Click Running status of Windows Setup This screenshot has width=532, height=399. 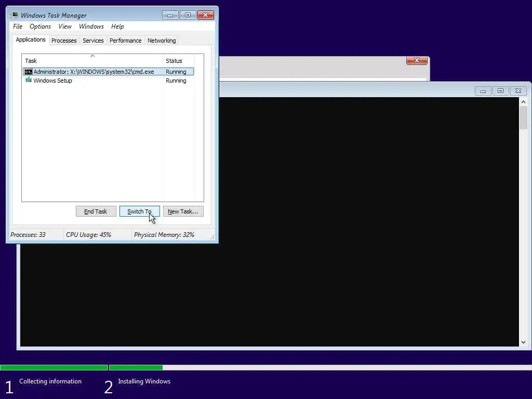click(x=176, y=81)
